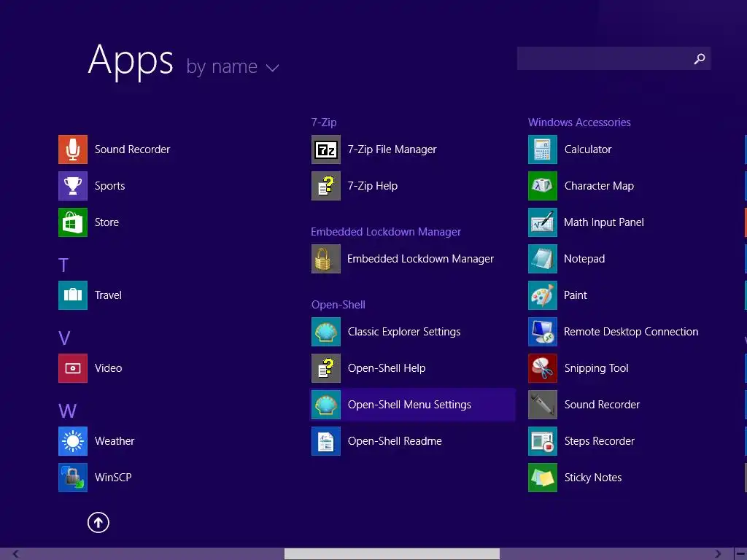747x560 pixels.
Task: Expand the 'by name' sort dropdown
Action: coord(232,67)
